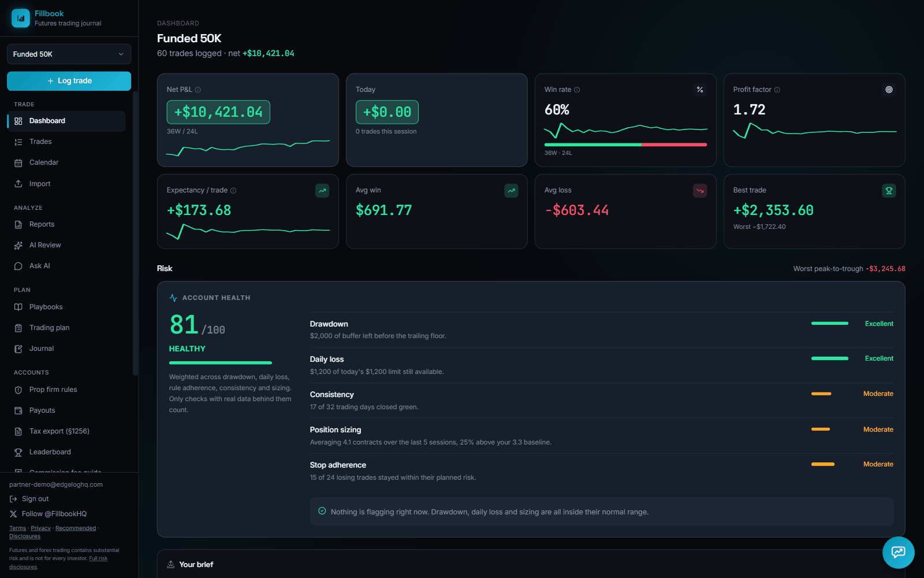Image resolution: width=924 pixels, height=578 pixels.
Task: Open the chat support bubble icon
Action: (898, 552)
